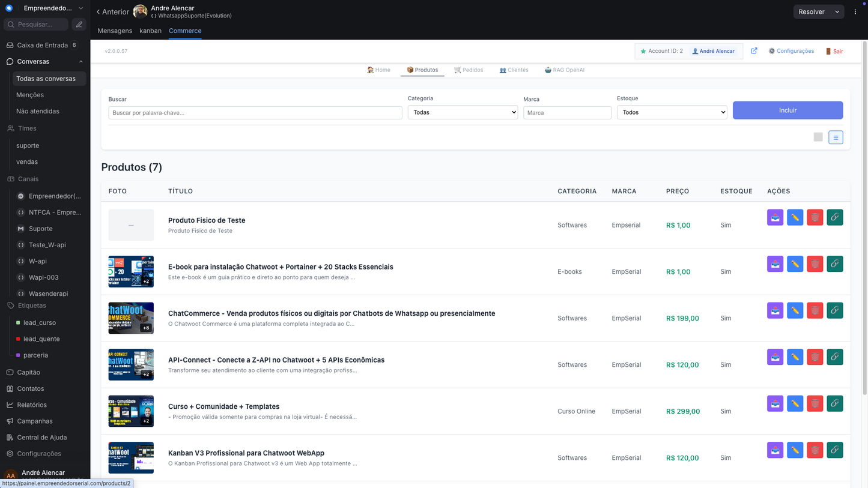
Task: Switch to the Pedidos tab
Action: point(469,70)
